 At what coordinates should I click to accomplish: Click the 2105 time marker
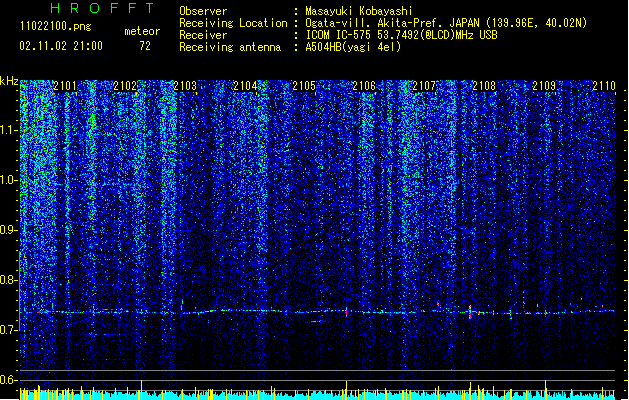[x=304, y=86]
